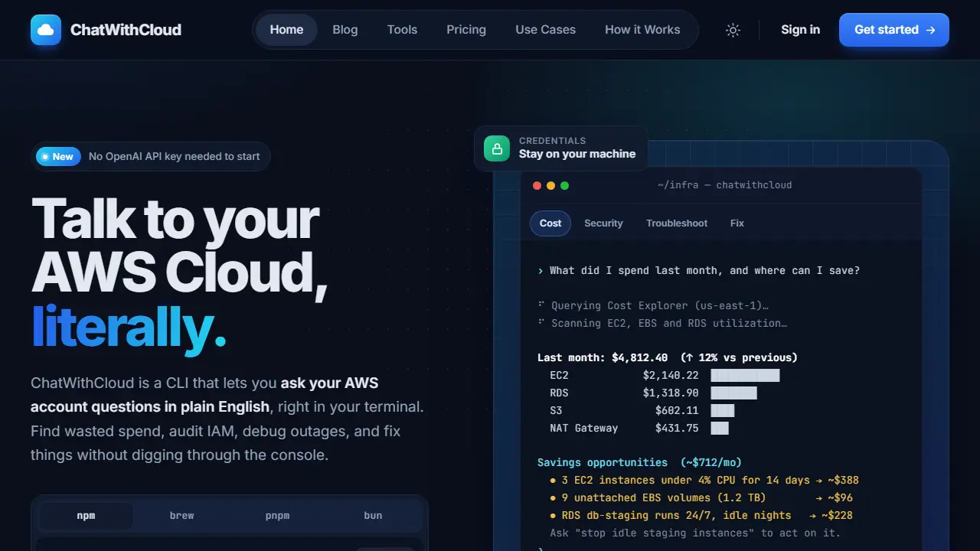Select the brew install tab
This screenshot has height=551, width=980.
(181, 516)
